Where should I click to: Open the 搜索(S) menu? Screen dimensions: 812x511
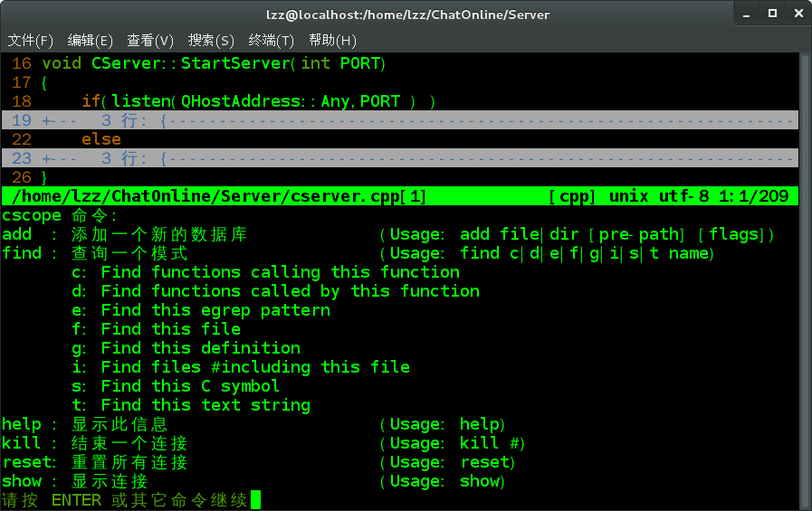click(211, 41)
